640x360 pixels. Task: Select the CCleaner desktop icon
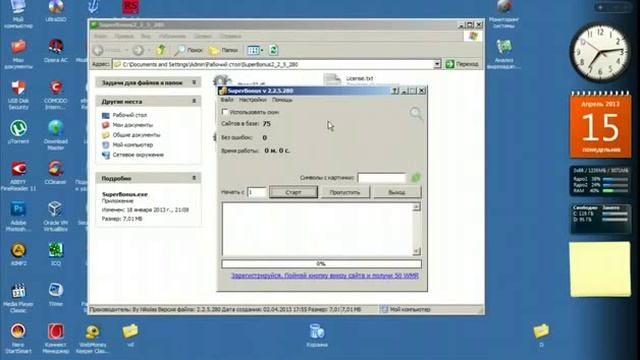point(56,173)
